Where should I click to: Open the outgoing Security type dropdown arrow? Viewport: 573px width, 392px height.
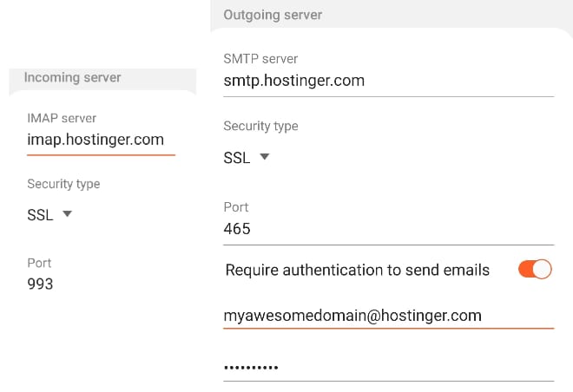pos(265,157)
